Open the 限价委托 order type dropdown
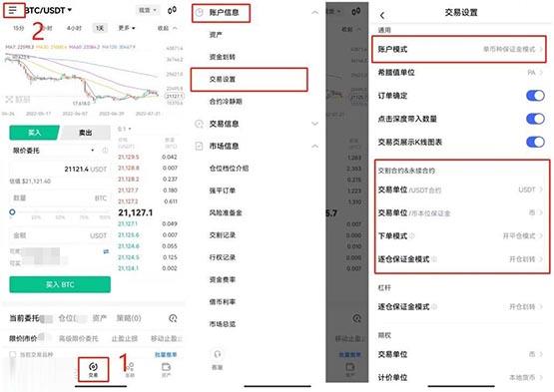Image resolution: width=554 pixels, height=392 pixels. coord(53,151)
